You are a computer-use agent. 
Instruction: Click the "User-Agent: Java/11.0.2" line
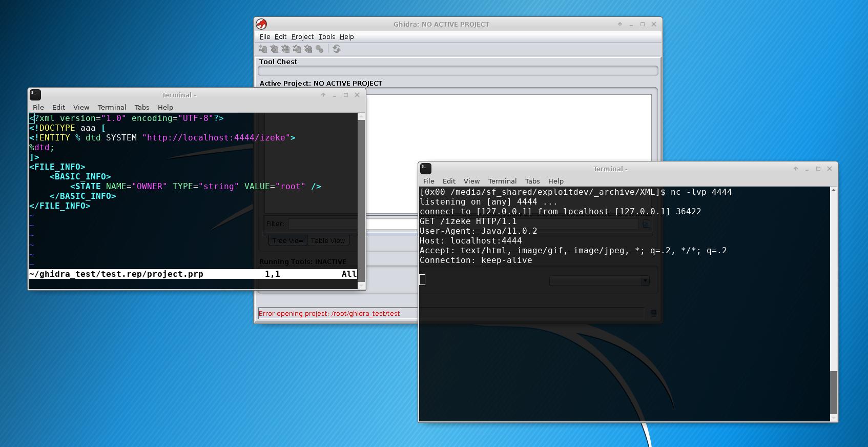coord(479,231)
